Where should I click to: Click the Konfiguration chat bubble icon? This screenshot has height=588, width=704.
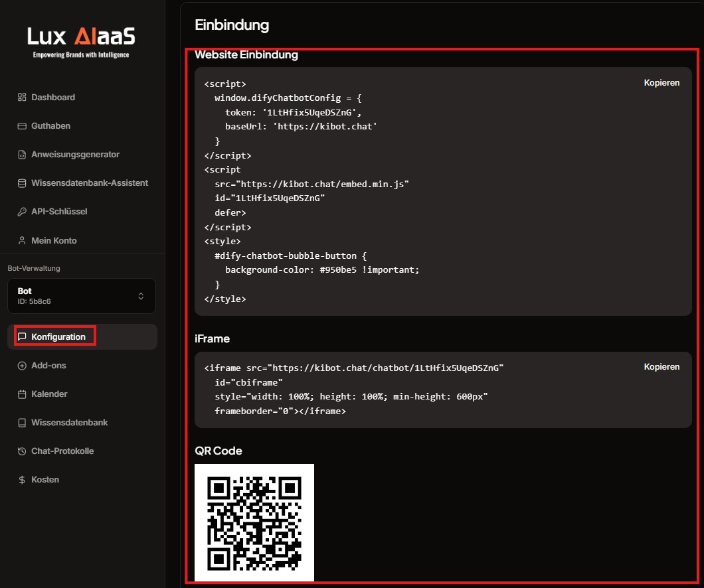pos(21,336)
